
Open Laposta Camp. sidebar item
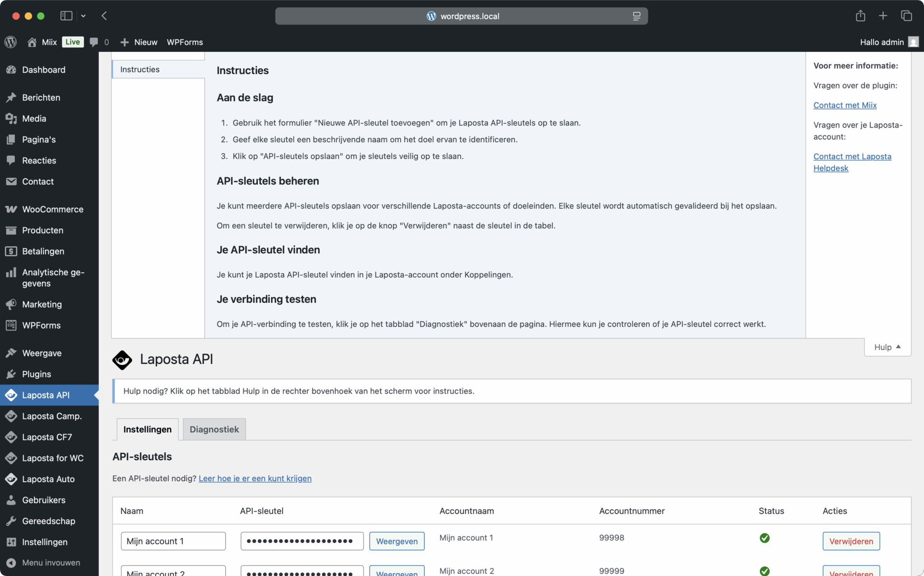point(51,416)
